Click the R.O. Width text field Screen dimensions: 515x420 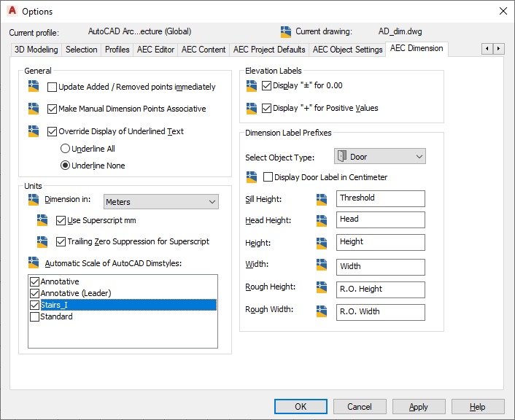coord(380,312)
